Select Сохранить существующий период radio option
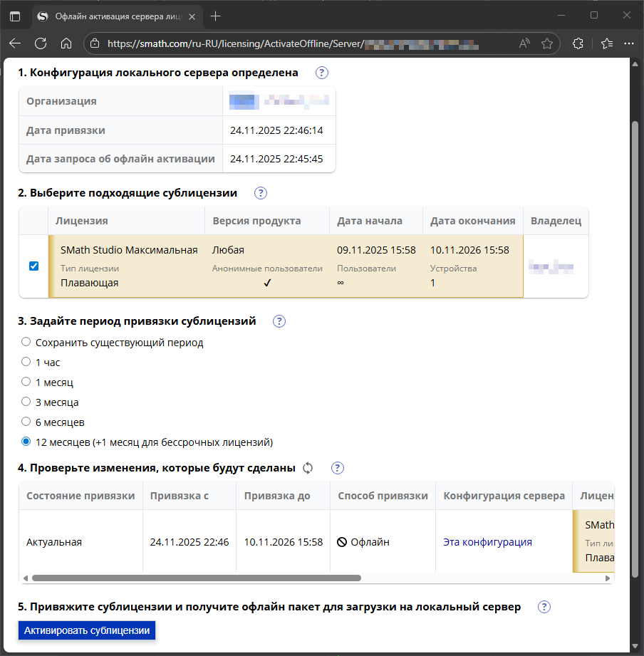The width and height of the screenshot is (644, 656). [26, 342]
